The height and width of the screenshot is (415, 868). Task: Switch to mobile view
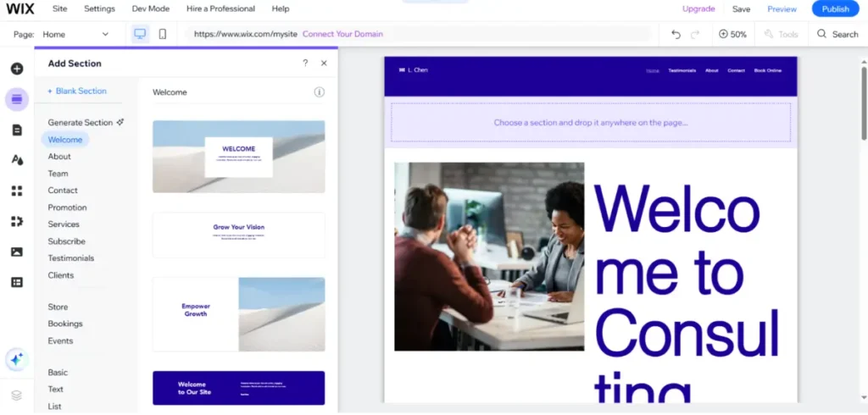[163, 35]
